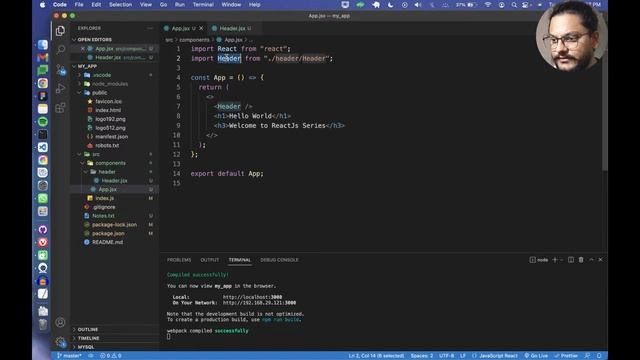640x360 pixels.
Task: Open the Run menu
Action: point(180,4)
